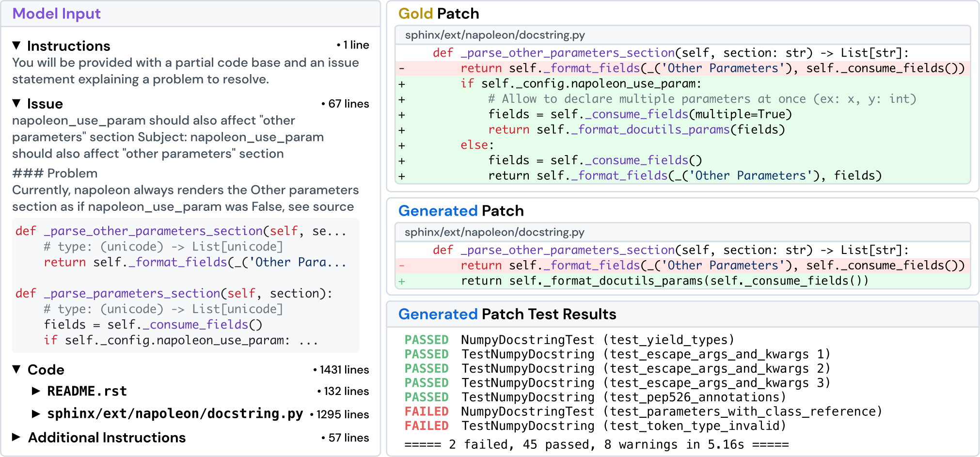
Task: Collapse the Instructions section triangle
Action: (x=16, y=46)
